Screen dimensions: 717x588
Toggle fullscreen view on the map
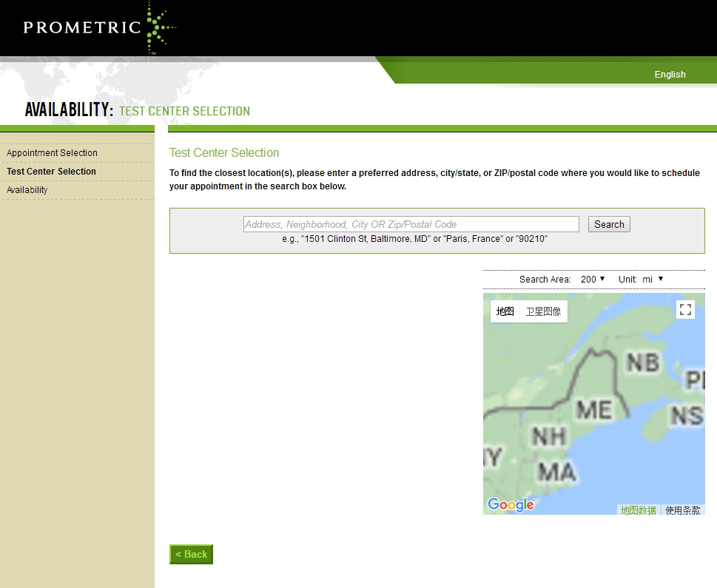click(685, 310)
